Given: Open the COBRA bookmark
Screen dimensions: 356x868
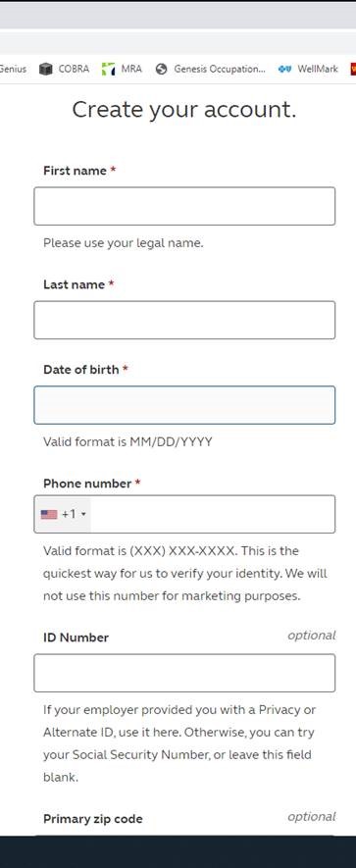Looking at the screenshot, I should [x=64, y=70].
